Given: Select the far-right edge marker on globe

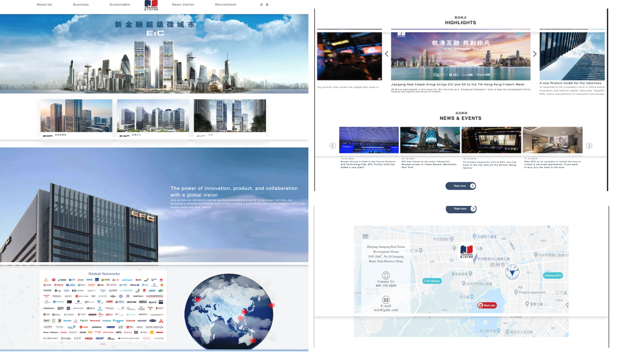Looking at the screenshot, I should point(271,305).
